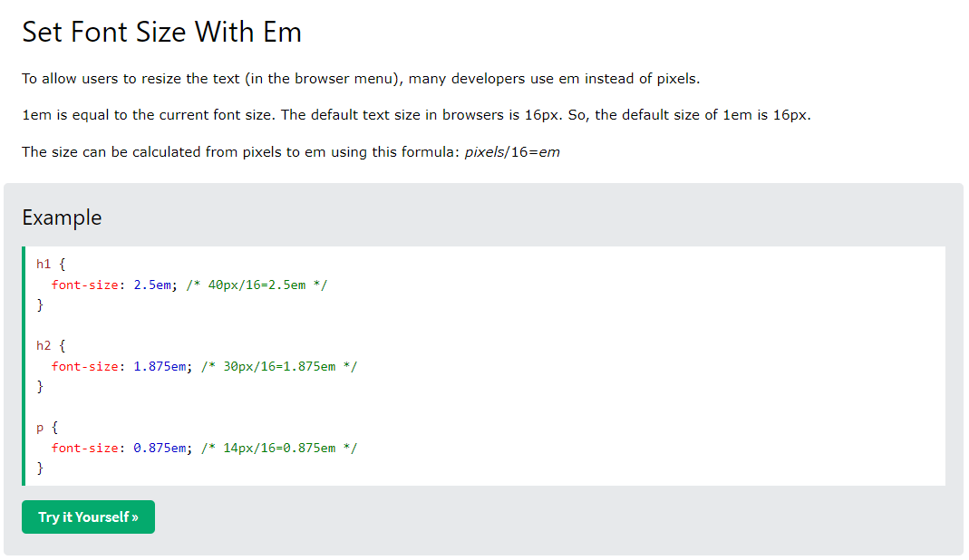Click the h2 selector in code
The image size is (969, 560).
click(x=44, y=345)
